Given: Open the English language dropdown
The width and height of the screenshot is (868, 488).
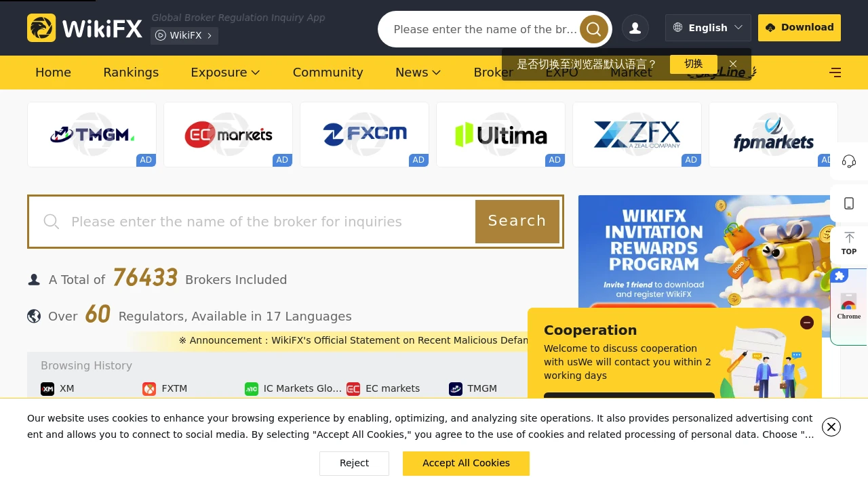Looking at the screenshot, I should click(x=708, y=28).
